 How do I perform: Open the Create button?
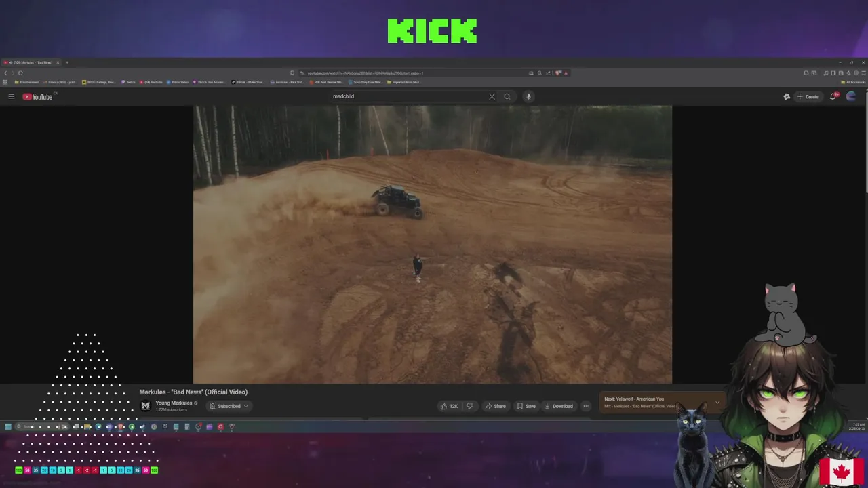coord(808,96)
